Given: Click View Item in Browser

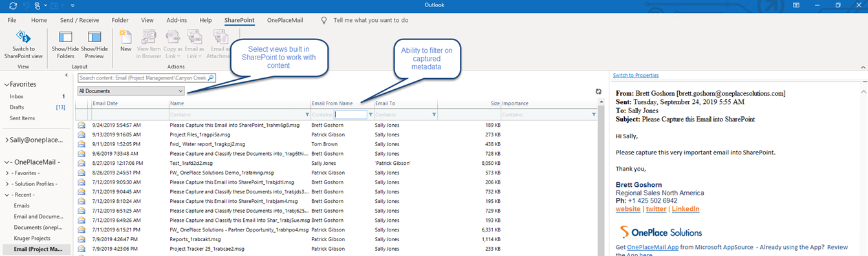Looking at the screenshot, I should (149, 45).
